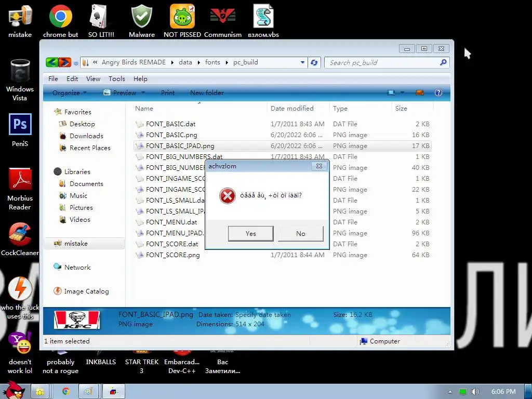Open the CockCleaner desktop icon
The width and height of the screenshot is (532, 399).
click(20, 234)
